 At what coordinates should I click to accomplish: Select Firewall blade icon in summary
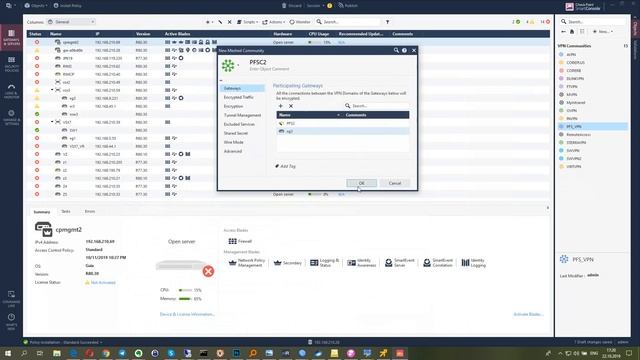click(x=240, y=241)
